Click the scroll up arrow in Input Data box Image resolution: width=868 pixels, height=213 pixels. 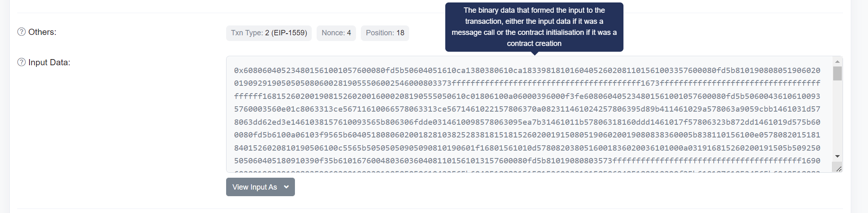[837, 62]
